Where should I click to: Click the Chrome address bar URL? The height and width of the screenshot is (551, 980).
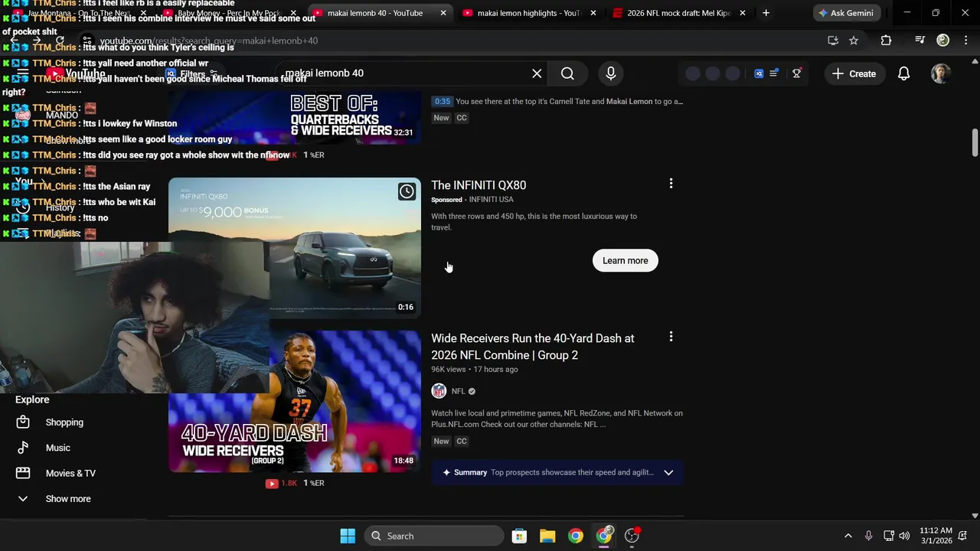208,41
